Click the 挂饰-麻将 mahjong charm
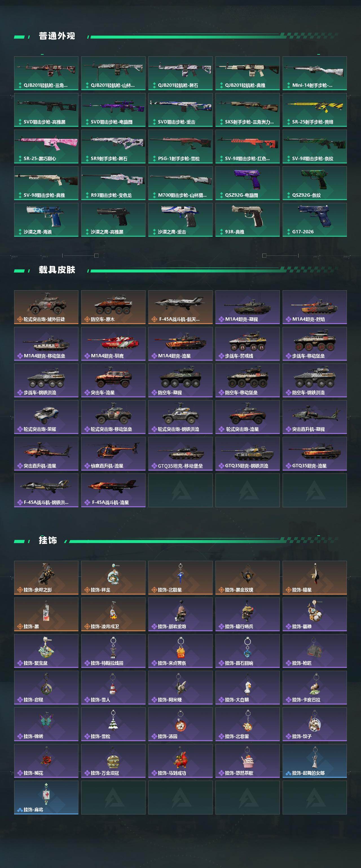Image resolution: width=361 pixels, height=868 pixels. pyautogui.click(x=46, y=798)
